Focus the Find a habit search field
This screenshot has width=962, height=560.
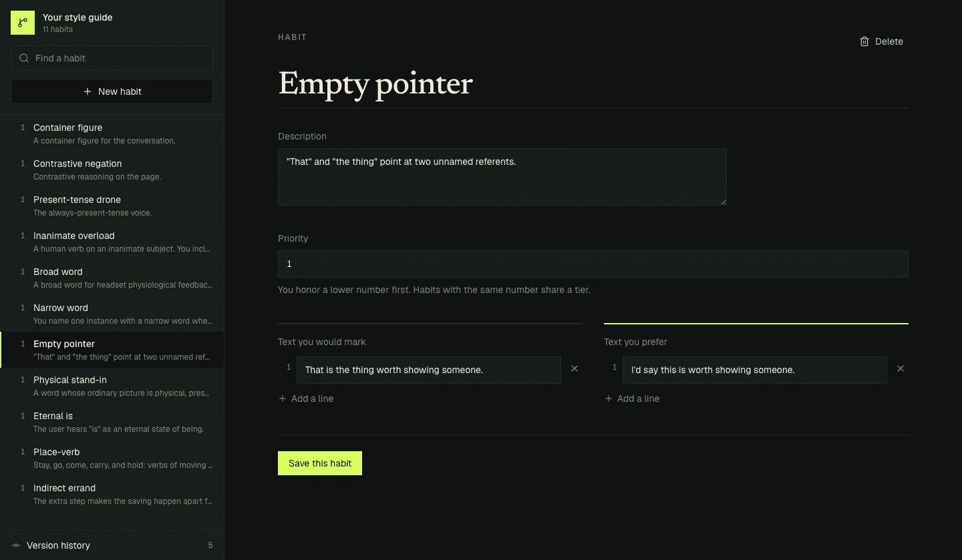[x=112, y=58]
